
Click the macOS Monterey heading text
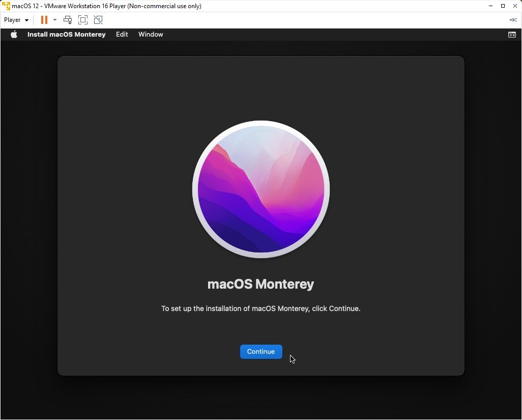(x=260, y=284)
